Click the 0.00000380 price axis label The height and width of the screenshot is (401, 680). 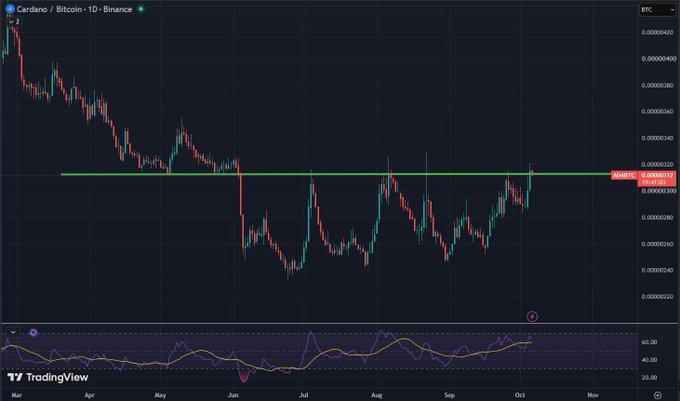(x=658, y=85)
